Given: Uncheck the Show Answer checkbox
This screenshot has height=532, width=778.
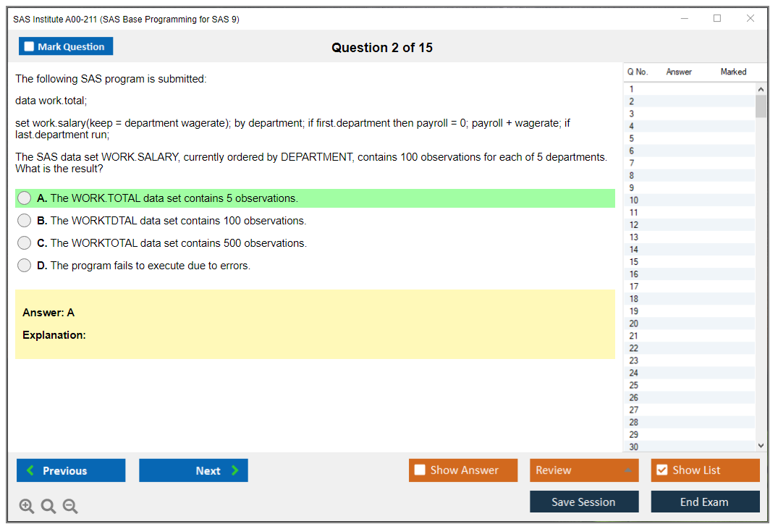Looking at the screenshot, I should (x=420, y=470).
